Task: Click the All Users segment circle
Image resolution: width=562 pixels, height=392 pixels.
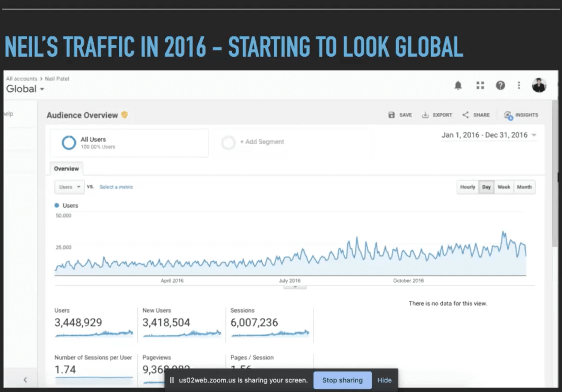Action: click(69, 143)
